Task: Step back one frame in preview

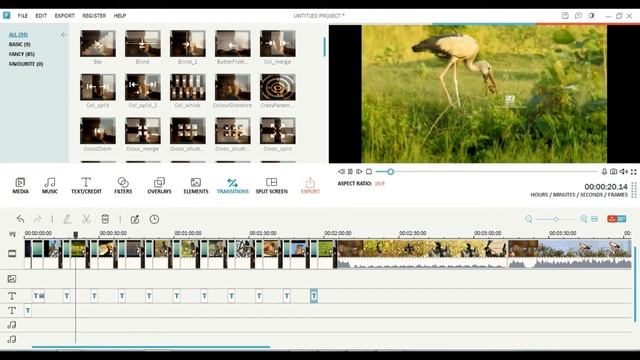Action: (x=341, y=172)
